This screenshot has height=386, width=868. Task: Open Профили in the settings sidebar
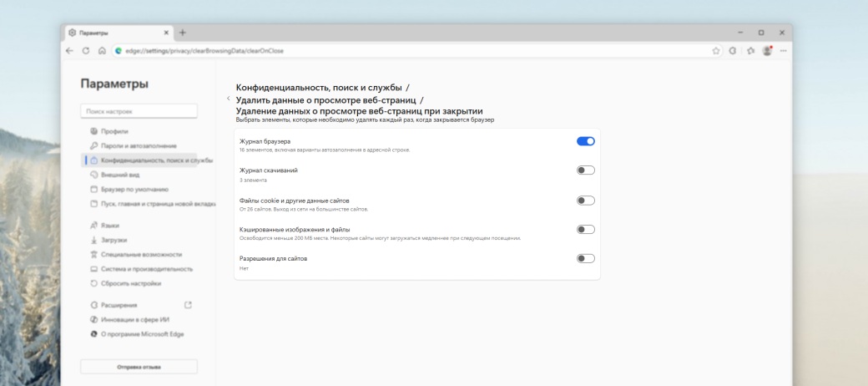[x=115, y=131]
